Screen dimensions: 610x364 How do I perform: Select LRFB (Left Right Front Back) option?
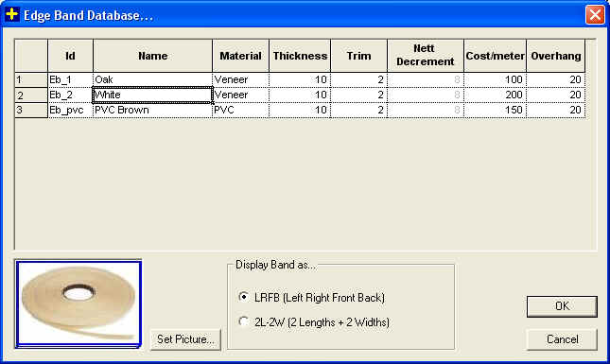244,298
